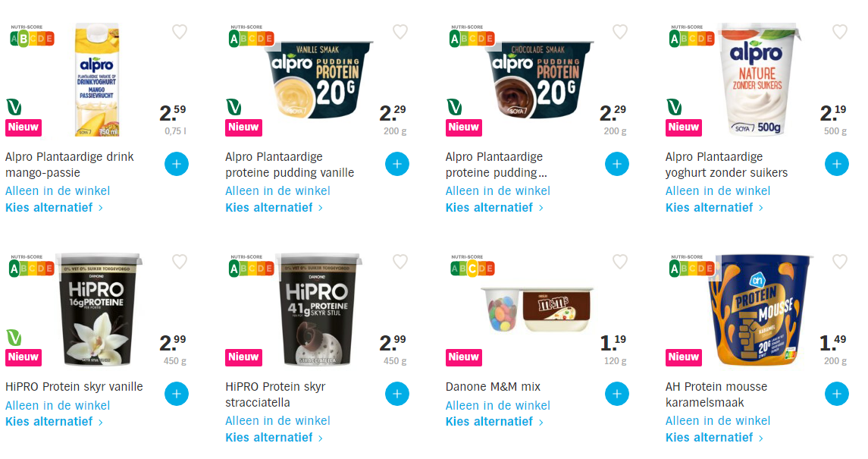Favorite the Alpro mango-passie drink
Image resolution: width=868 pixels, height=459 pixels.
click(180, 32)
